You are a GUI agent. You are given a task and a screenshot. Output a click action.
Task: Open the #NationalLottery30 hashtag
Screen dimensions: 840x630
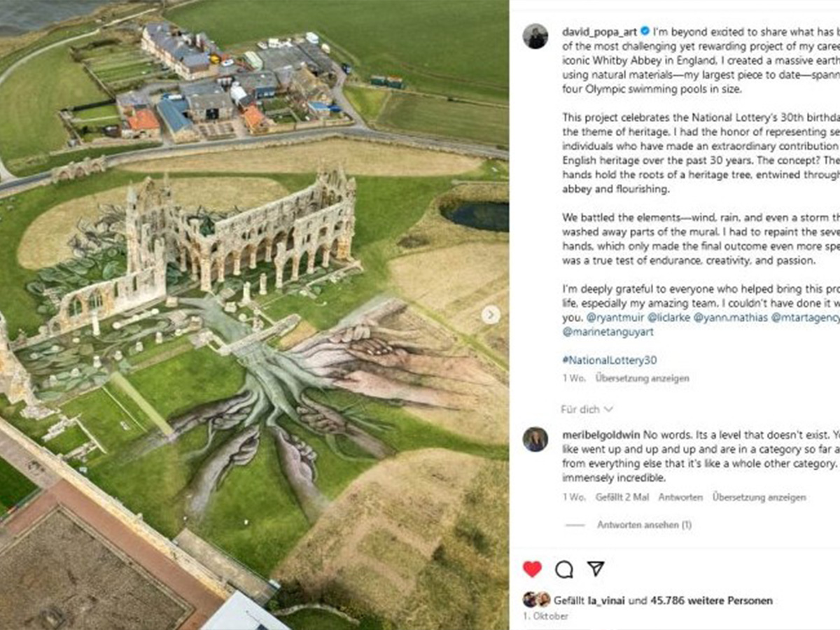609,360
